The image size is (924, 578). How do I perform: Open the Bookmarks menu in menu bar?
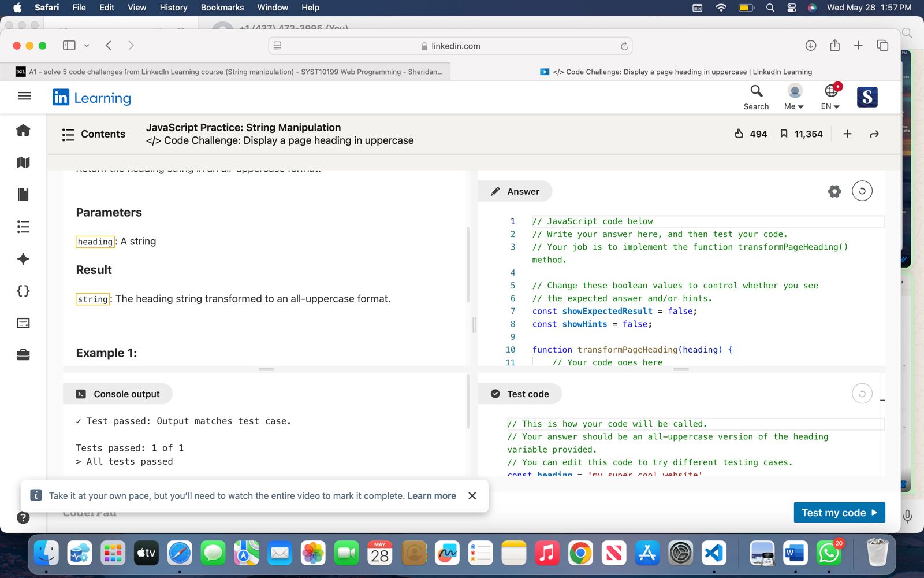coord(222,8)
